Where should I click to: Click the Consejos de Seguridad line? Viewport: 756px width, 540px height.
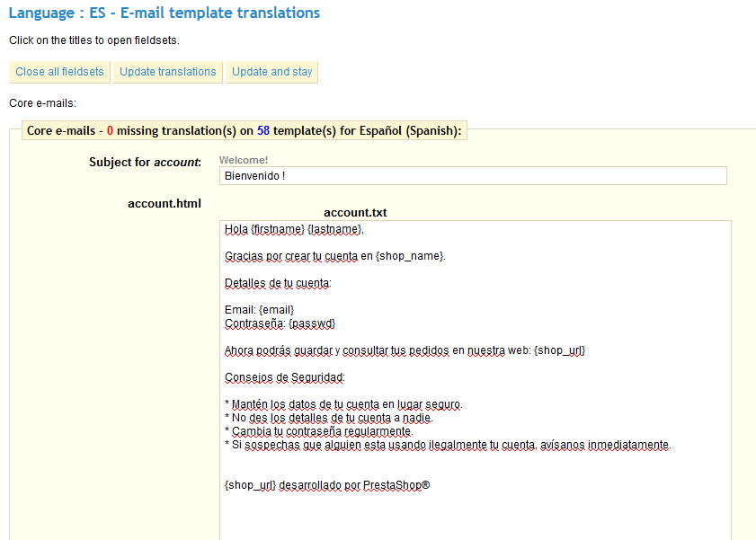click(x=284, y=377)
